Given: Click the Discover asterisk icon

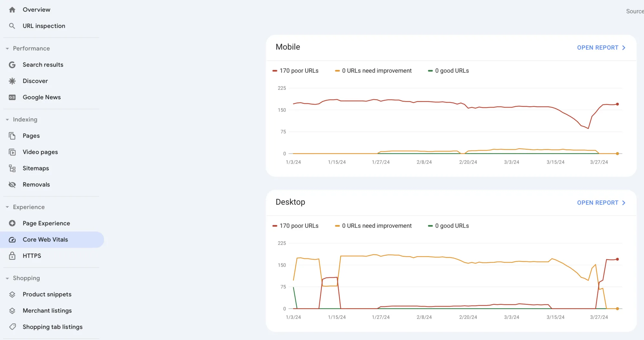Looking at the screenshot, I should click(12, 81).
